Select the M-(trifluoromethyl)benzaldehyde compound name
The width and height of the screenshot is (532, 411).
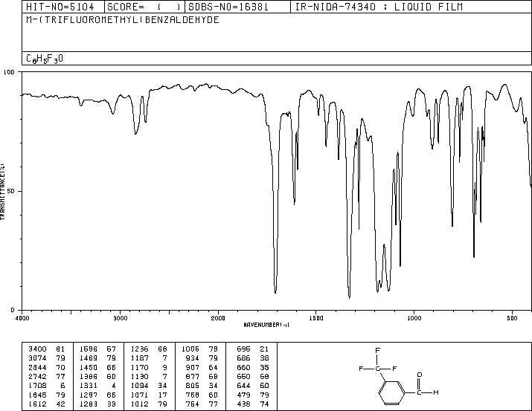[123, 20]
